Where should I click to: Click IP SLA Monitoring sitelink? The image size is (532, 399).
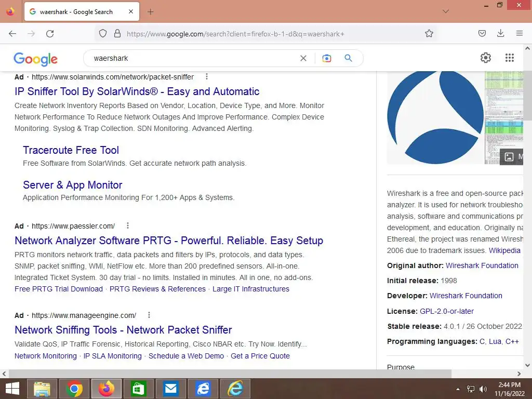coord(113,356)
